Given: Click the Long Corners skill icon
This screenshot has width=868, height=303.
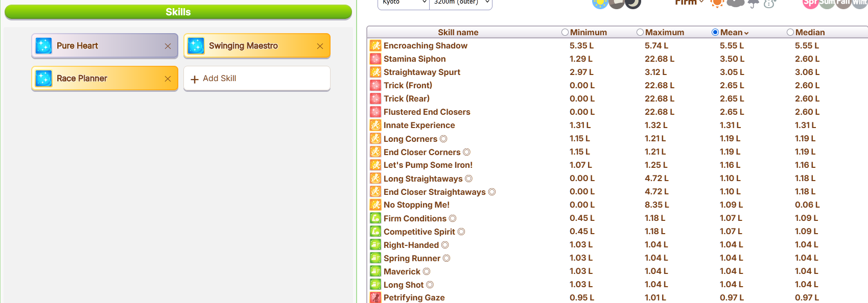Looking at the screenshot, I should [x=376, y=138].
